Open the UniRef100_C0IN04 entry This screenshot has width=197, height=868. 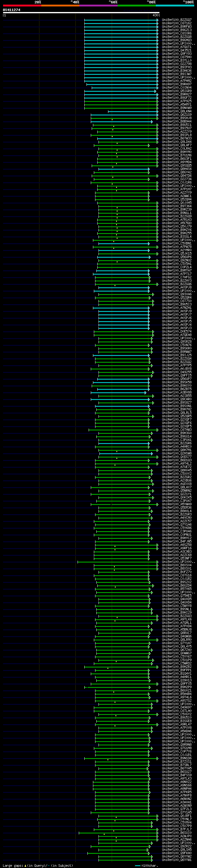pyautogui.click(x=177, y=88)
